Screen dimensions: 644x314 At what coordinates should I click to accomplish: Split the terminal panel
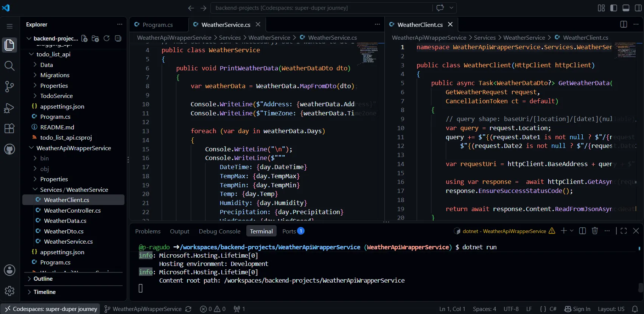point(583,231)
